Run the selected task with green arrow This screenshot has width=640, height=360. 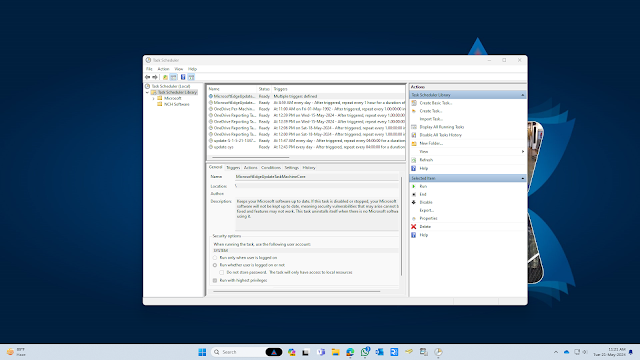(423, 186)
